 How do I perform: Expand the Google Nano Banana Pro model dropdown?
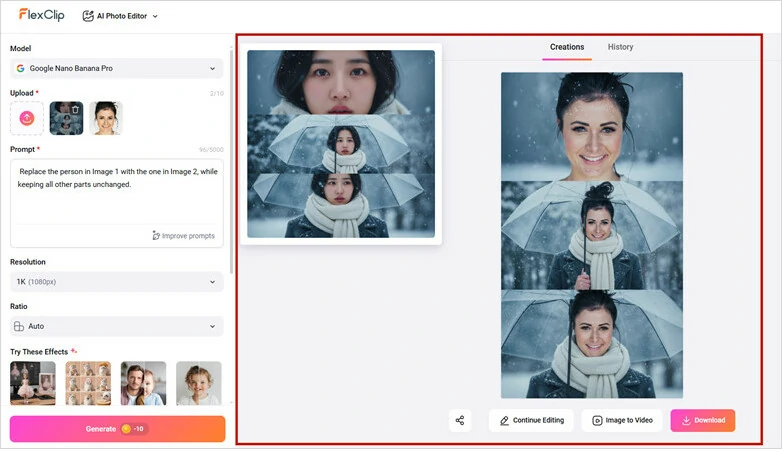click(x=117, y=68)
